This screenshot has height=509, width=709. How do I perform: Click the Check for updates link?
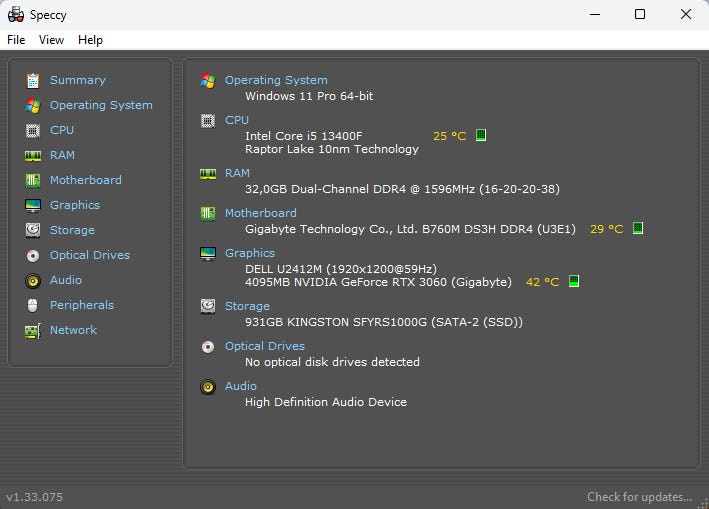click(x=639, y=497)
